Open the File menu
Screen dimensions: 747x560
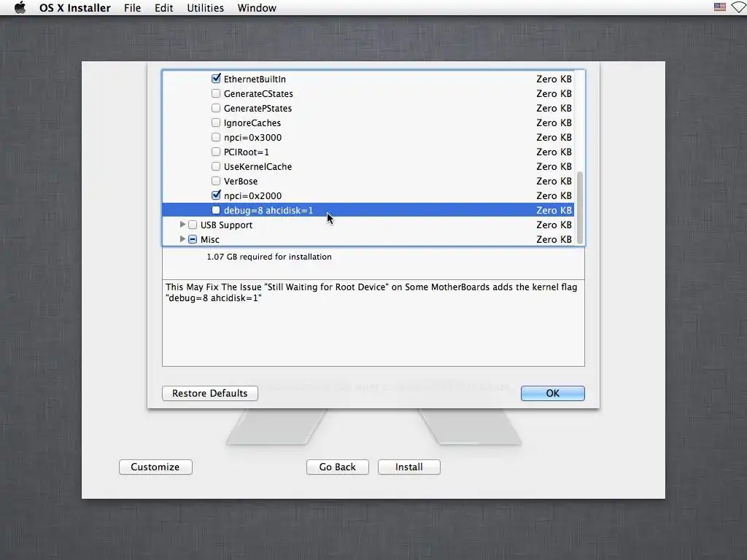coord(133,7)
